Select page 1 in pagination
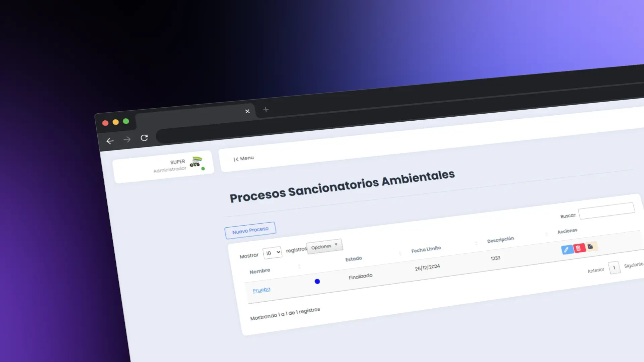The width and height of the screenshot is (644, 362). click(614, 267)
